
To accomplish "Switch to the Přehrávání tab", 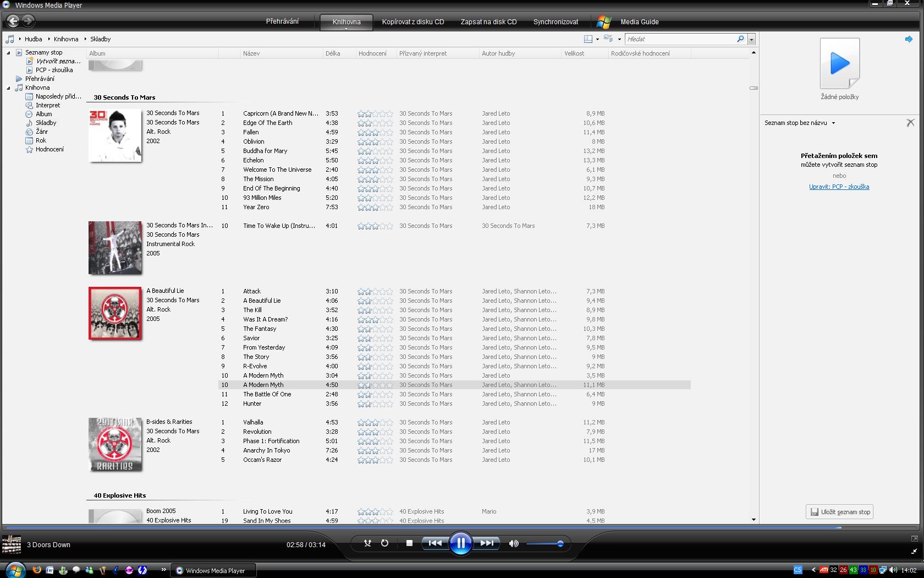I will [x=282, y=21].
